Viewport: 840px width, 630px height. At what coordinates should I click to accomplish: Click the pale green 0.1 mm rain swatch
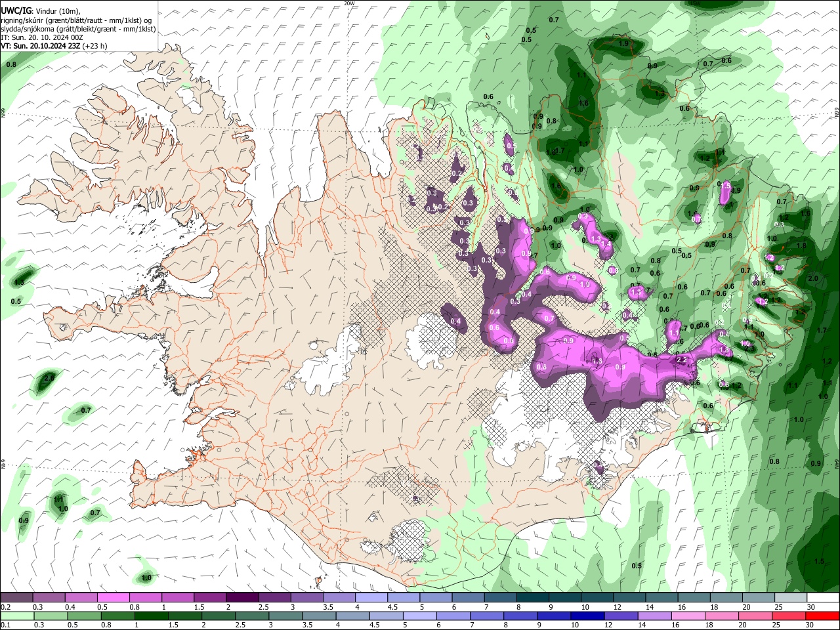tap(16, 616)
